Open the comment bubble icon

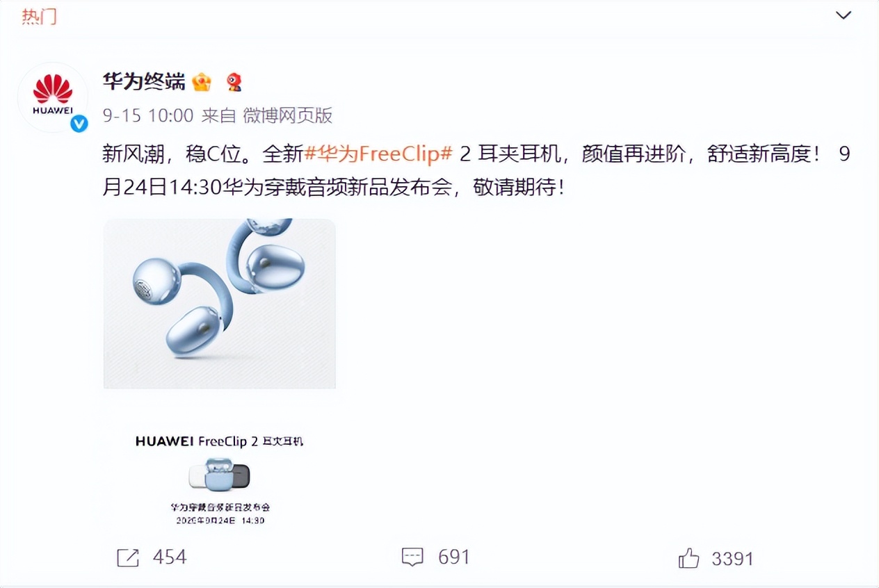click(412, 557)
